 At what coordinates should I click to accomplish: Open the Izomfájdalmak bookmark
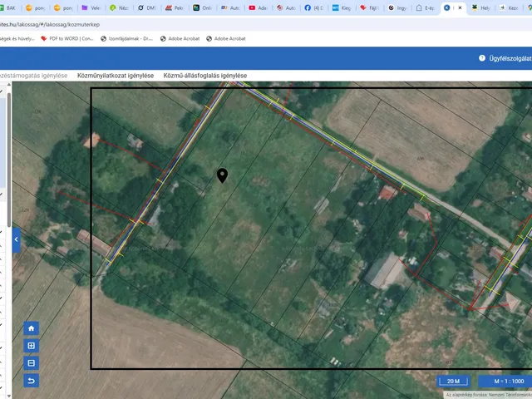[127, 39]
